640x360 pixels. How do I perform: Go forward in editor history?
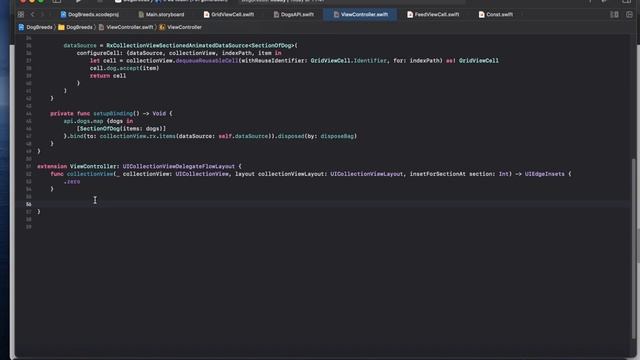pyautogui.click(x=42, y=14)
